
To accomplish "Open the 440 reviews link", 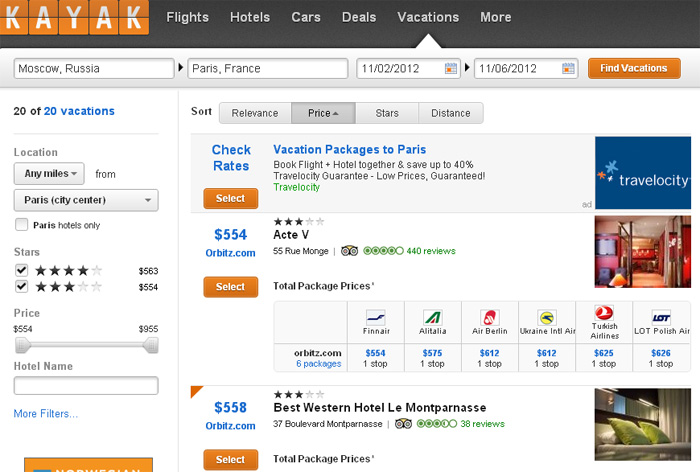I will [431, 251].
